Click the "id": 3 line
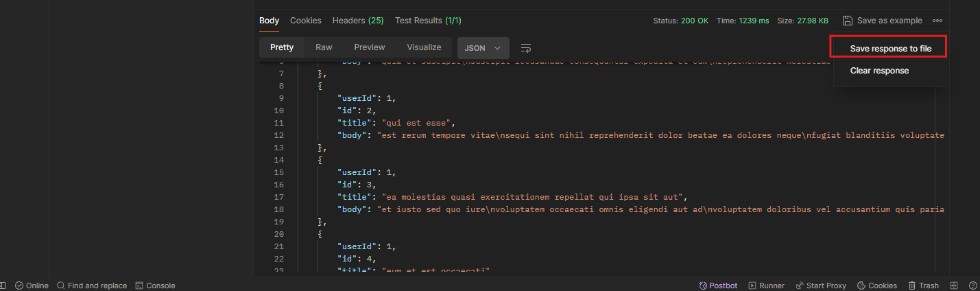This screenshot has width=980, height=291. (357, 185)
